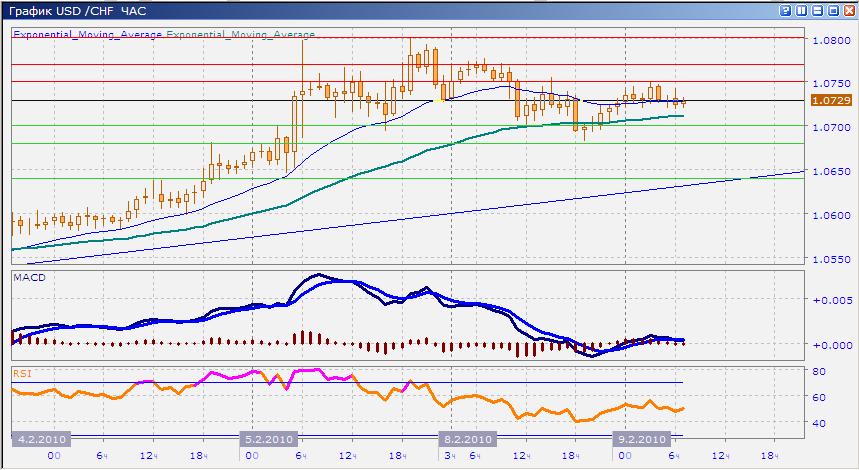Image resolution: width=859 pixels, height=470 pixels.
Task: Click the RSI 40 scale label
Action: (819, 423)
